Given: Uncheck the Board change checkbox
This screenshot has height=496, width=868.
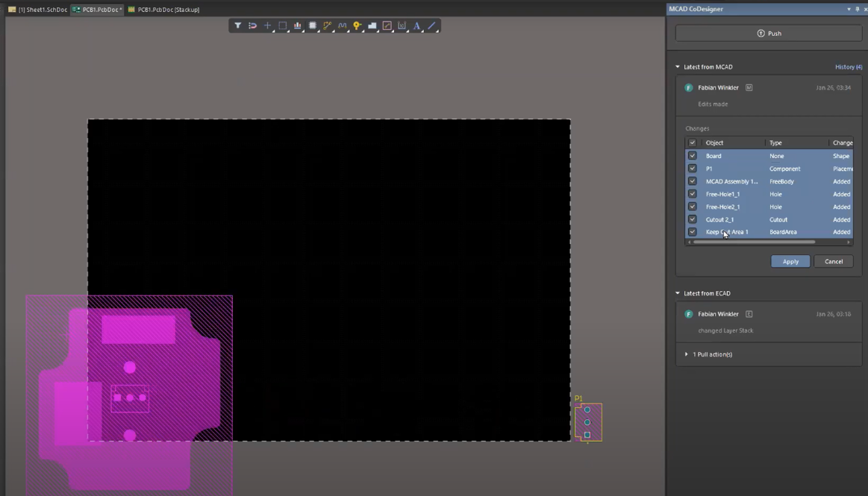Looking at the screenshot, I should (693, 156).
